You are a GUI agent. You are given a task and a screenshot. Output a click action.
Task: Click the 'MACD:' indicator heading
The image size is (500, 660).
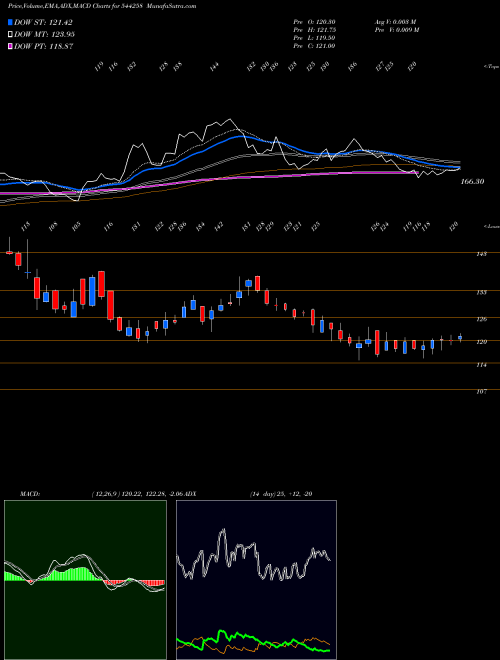click(30, 494)
